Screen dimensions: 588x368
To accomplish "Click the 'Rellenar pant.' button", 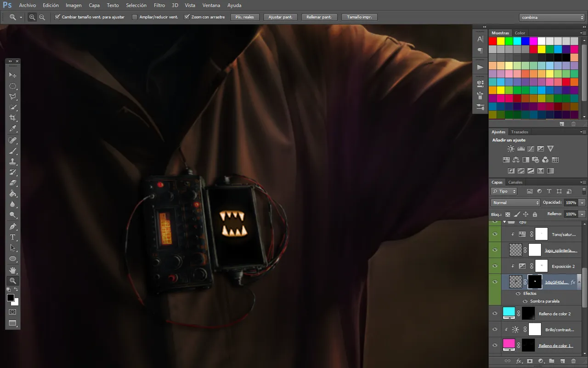I will pyautogui.click(x=320, y=17).
